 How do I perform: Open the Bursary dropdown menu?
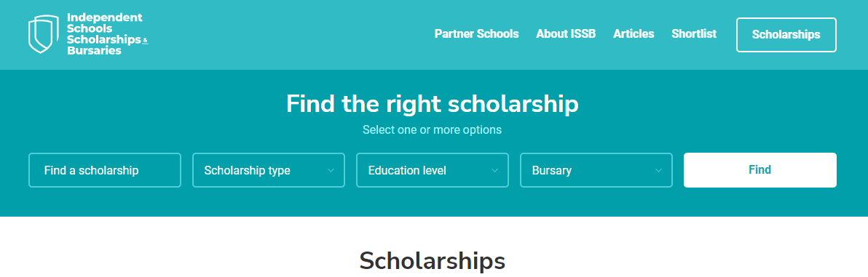coord(596,170)
